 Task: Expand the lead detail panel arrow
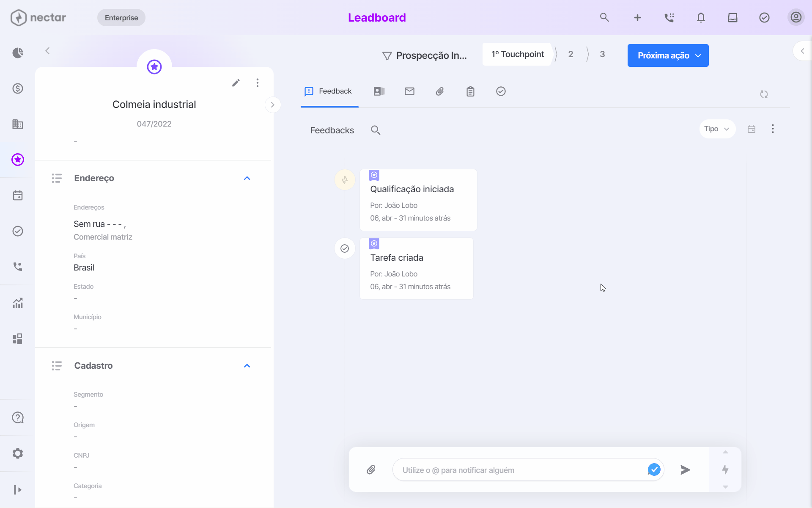coord(272,105)
